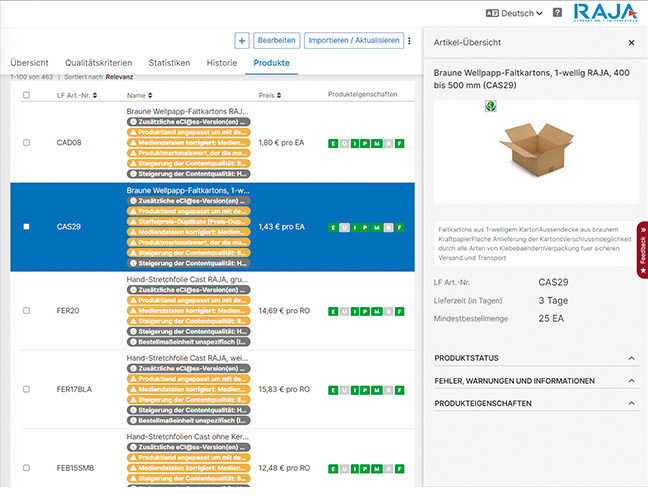Open the Deutsch language dropdown

(x=514, y=13)
